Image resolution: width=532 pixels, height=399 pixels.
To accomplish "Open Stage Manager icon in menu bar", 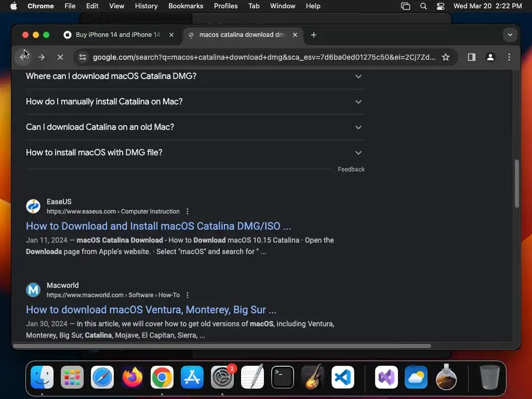I will click(x=405, y=6).
